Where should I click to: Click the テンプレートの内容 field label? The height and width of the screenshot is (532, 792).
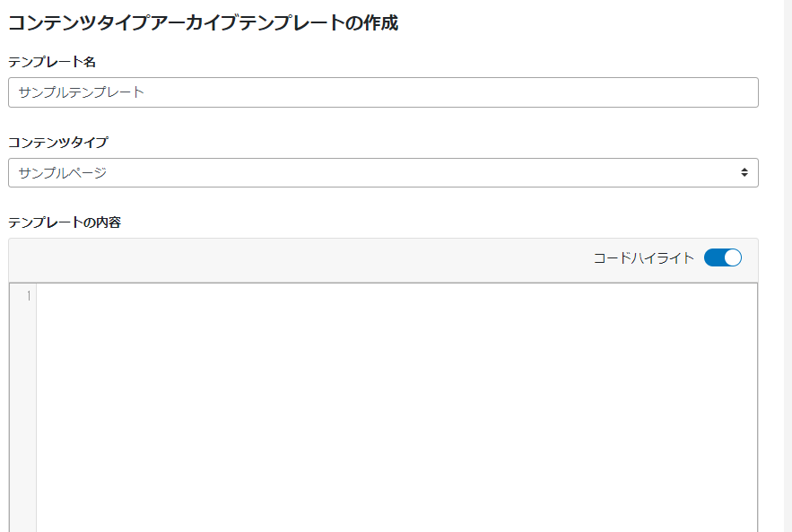tap(65, 222)
